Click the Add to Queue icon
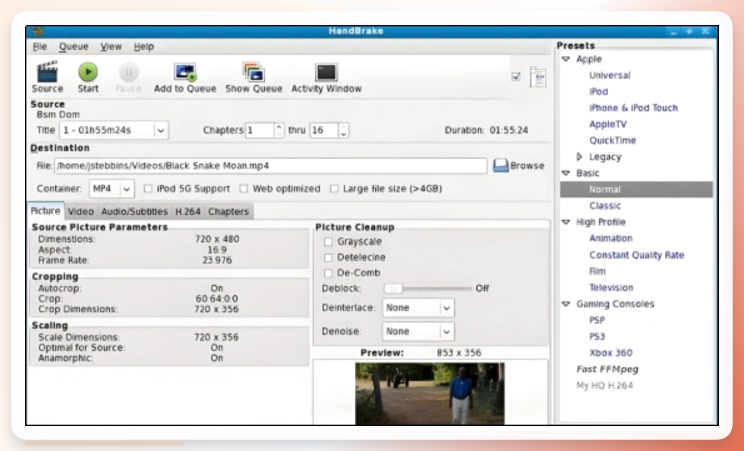The height and width of the screenshot is (451, 744). point(185,72)
